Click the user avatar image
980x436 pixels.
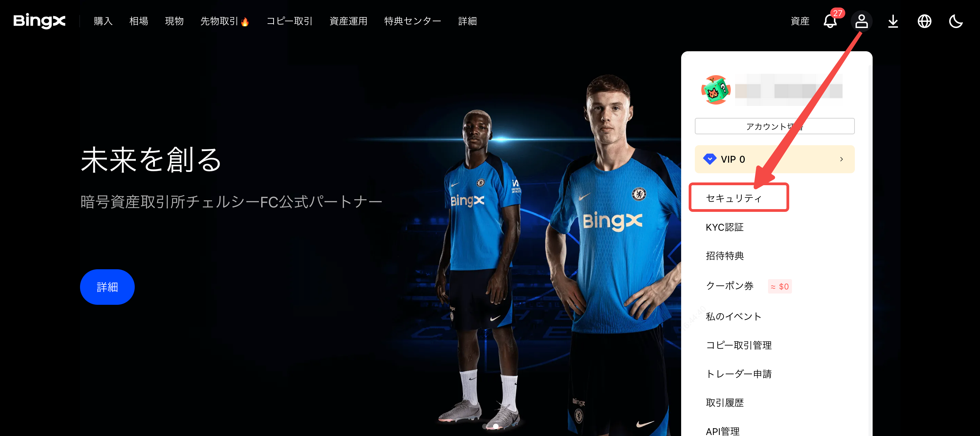pos(716,90)
